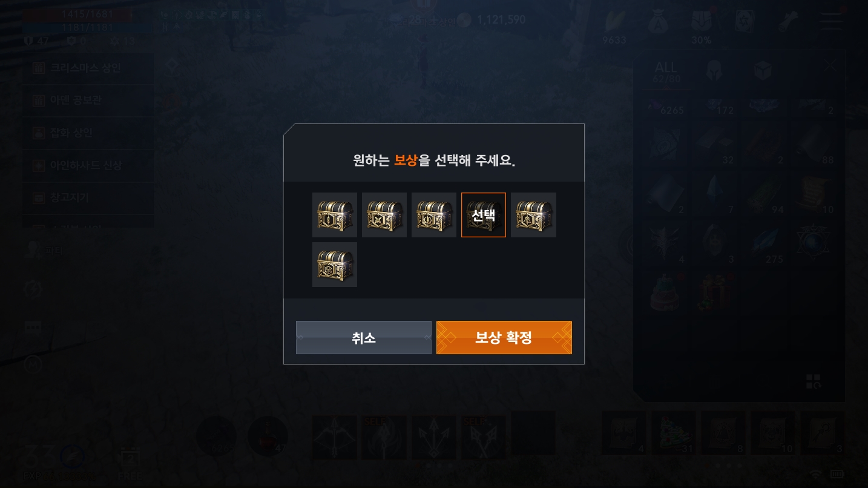Viewport: 868px width, 488px height.
Task: Click the birthday cake item in inventory
Action: tap(666, 292)
